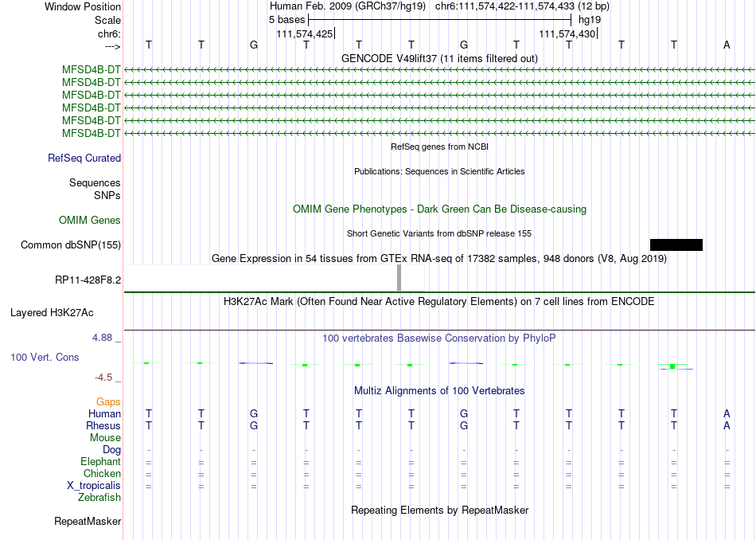The height and width of the screenshot is (540, 756).
Task: Click the ---> sequence direction arrow label
Action: [x=112, y=46]
